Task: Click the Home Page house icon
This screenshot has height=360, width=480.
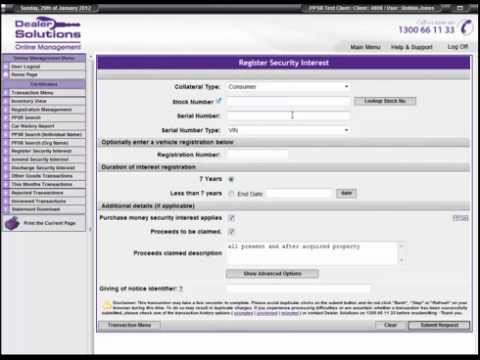Action: coord(6,75)
